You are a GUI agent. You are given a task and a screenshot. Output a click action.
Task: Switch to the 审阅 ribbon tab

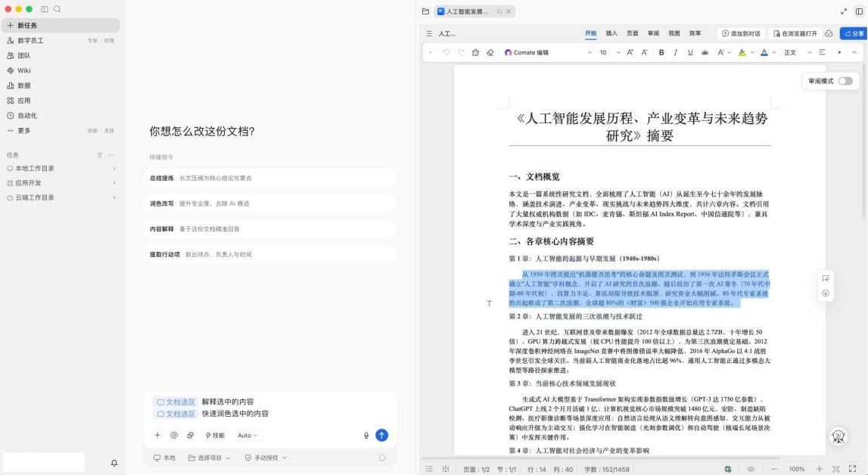click(653, 34)
